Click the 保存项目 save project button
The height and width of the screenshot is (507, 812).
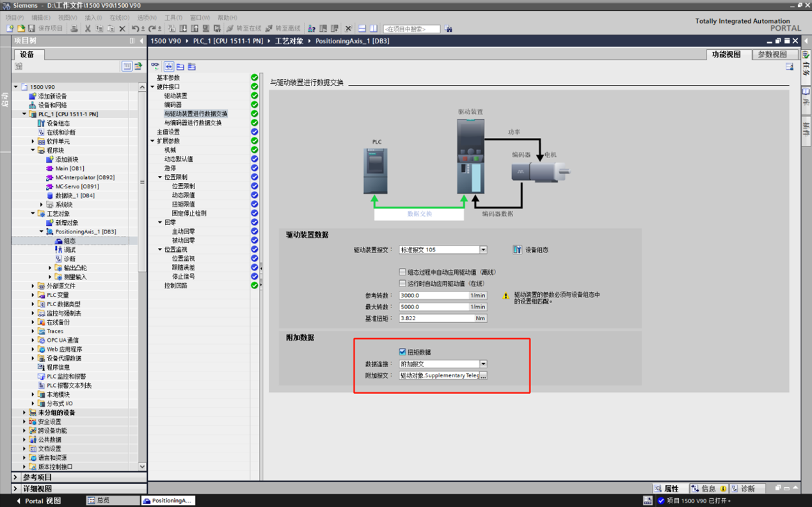tap(45, 29)
